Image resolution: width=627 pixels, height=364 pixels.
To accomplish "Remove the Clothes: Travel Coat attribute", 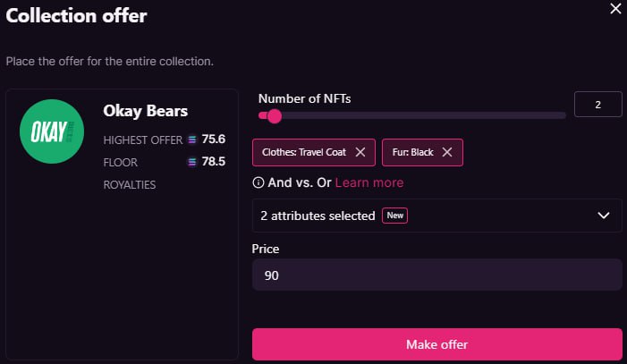I will (360, 152).
